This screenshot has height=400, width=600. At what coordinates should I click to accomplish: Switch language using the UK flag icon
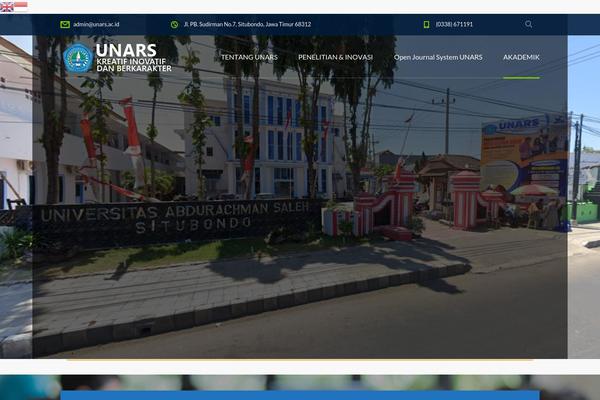(7, 7)
